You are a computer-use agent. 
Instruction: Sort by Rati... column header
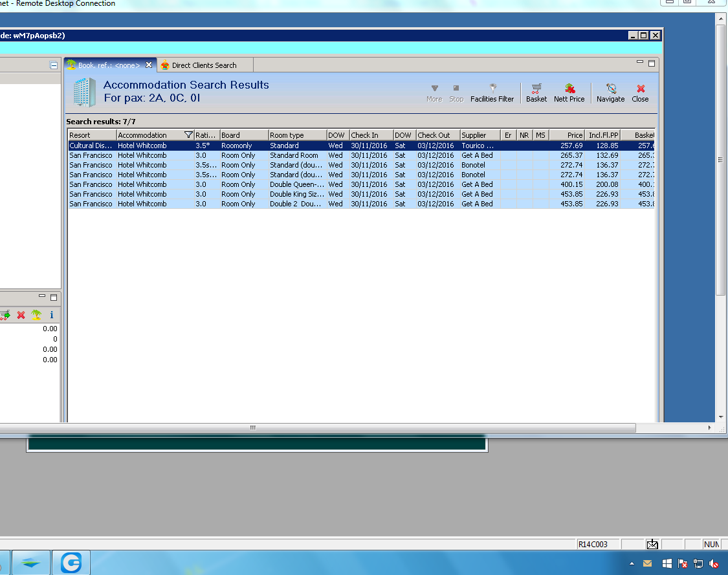[206, 135]
